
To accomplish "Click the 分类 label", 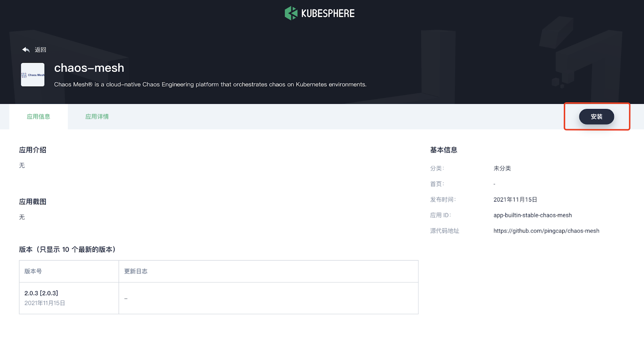I will 437,168.
